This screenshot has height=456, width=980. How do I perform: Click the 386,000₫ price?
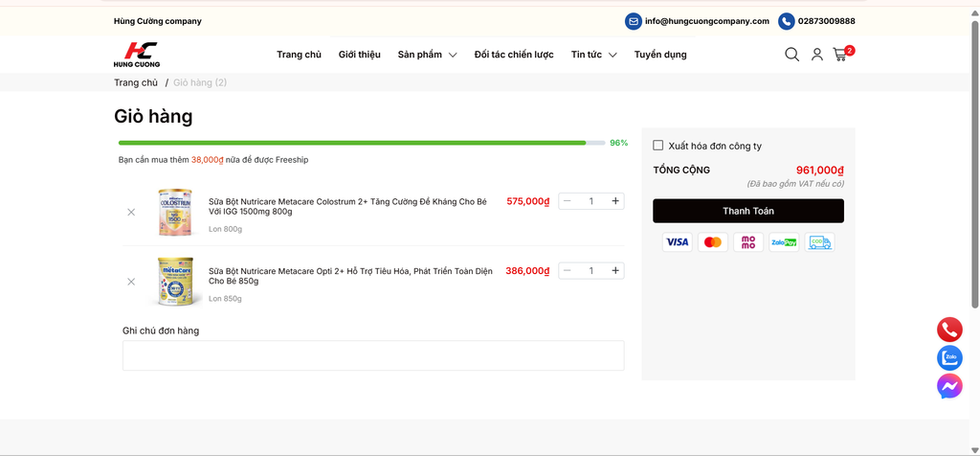pos(527,271)
